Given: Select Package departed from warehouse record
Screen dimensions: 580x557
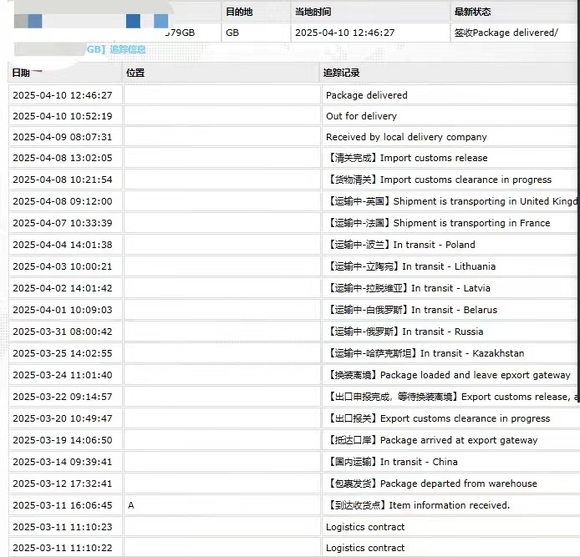Looking at the screenshot, I should point(432,483).
